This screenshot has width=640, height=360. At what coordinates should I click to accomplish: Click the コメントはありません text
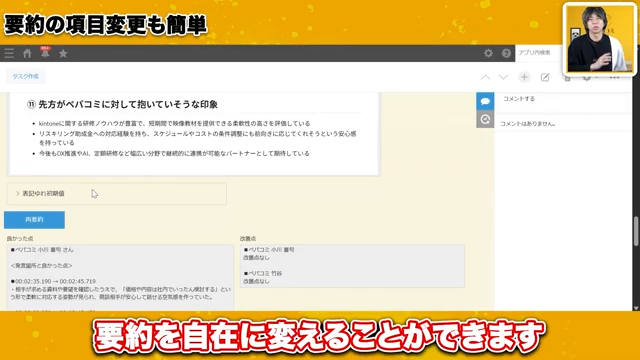tap(528, 124)
